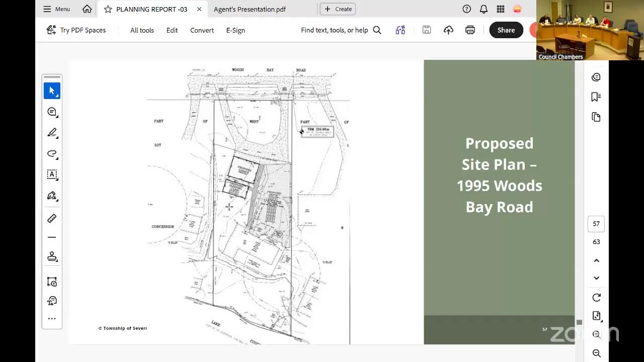Screen dimensions: 644x362
Task: Open the Convert option
Action: (202, 30)
